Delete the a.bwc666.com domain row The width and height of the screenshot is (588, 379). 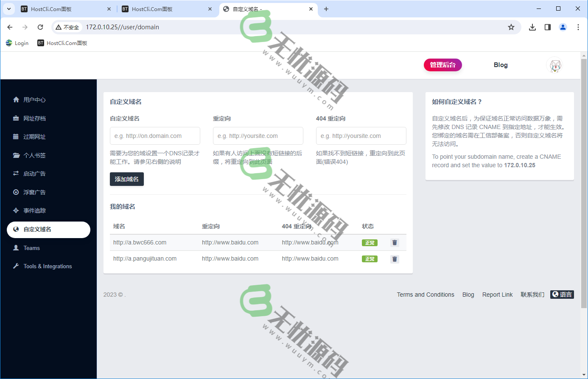tap(395, 243)
